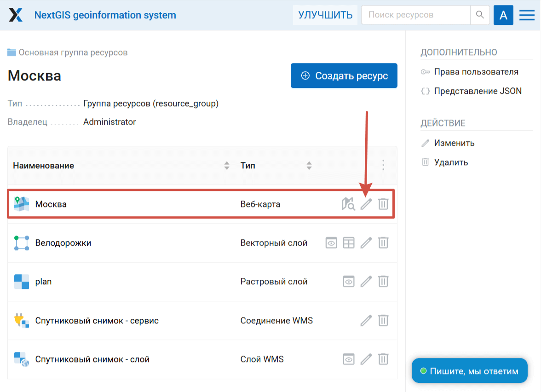Screen dimensions: 541x392
Task: Click the search magnifier icon
Action: [480, 15]
